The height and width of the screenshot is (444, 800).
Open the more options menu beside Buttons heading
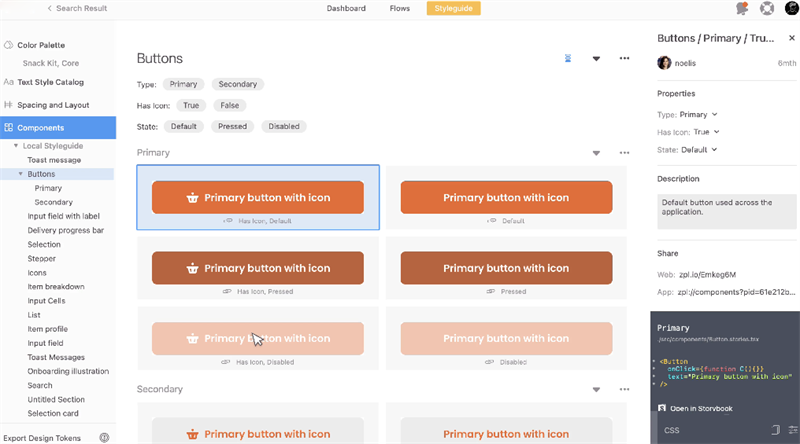624,59
